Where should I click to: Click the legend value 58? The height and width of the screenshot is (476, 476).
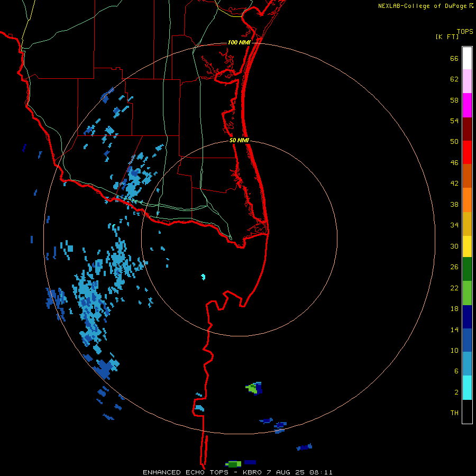click(454, 100)
